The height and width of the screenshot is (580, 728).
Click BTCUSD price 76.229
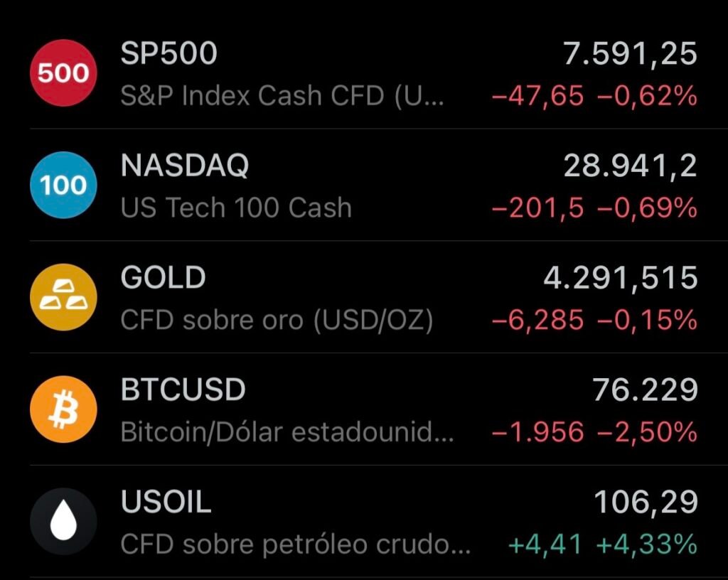[646, 390]
